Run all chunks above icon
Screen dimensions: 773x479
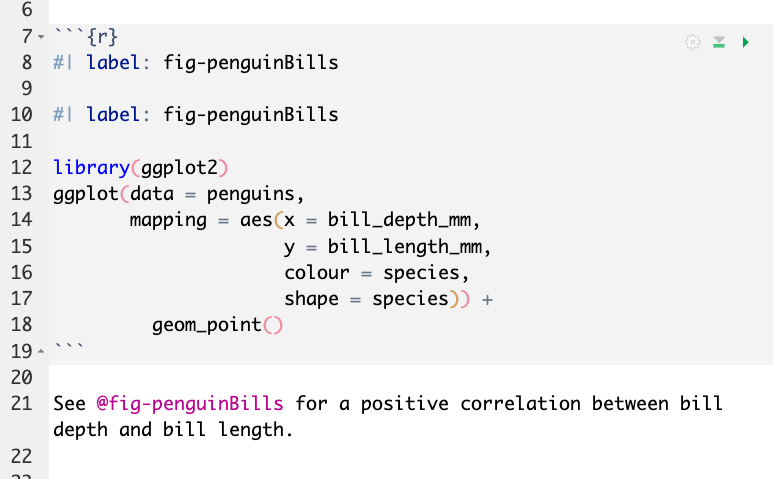pos(719,42)
